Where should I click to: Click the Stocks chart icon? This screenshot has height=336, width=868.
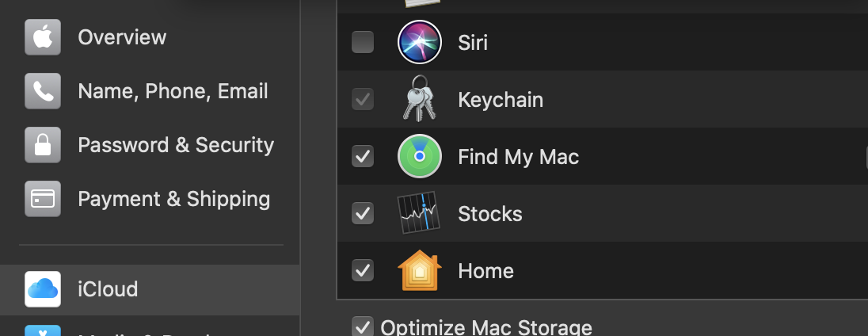pyautogui.click(x=419, y=213)
